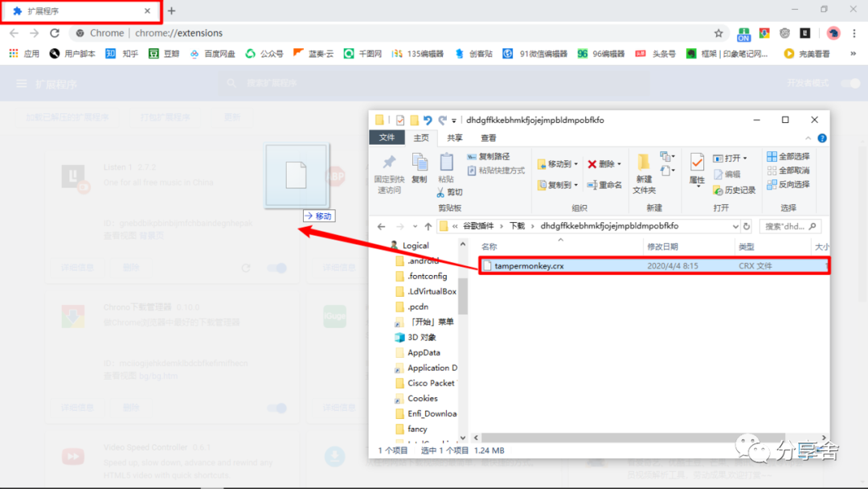Expand the address bar history dropdown
Viewport: 868px width, 489px height.
(x=735, y=226)
